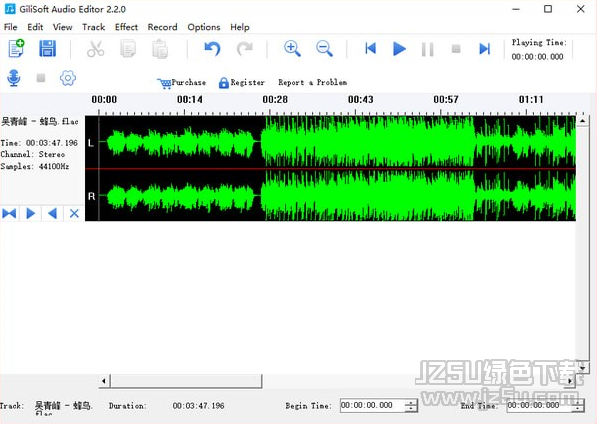Play the track from the track panel arrow
The height and width of the screenshot is (424, 597).
point(30,213)
